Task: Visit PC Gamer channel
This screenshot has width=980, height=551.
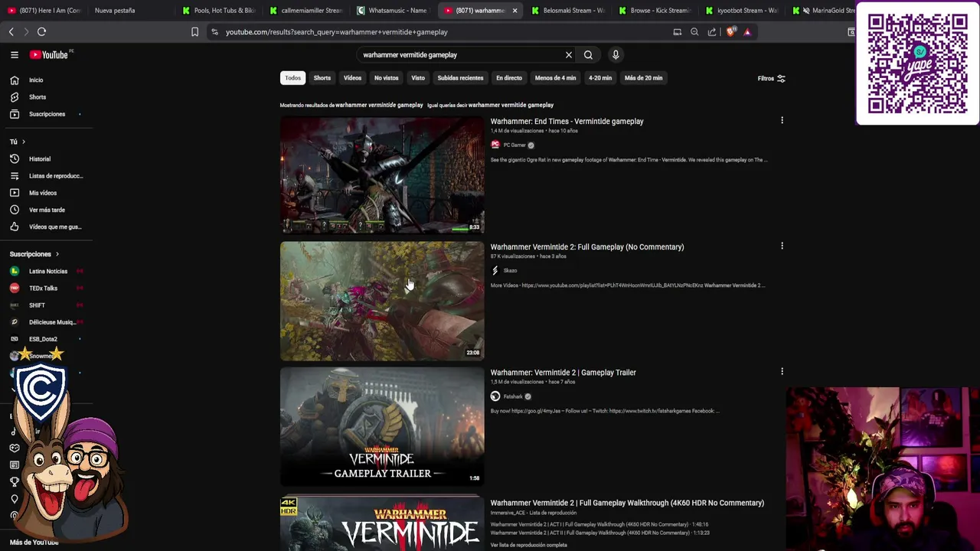Action: [514, 145]
